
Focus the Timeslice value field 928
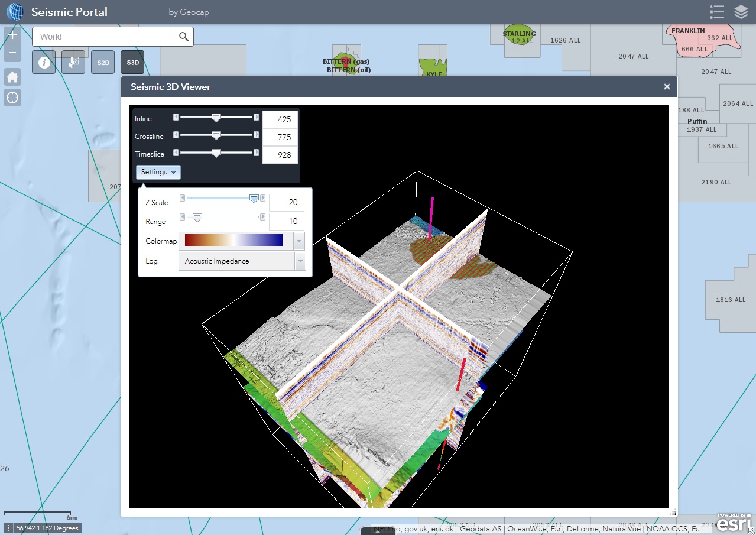tap(280, 155)
